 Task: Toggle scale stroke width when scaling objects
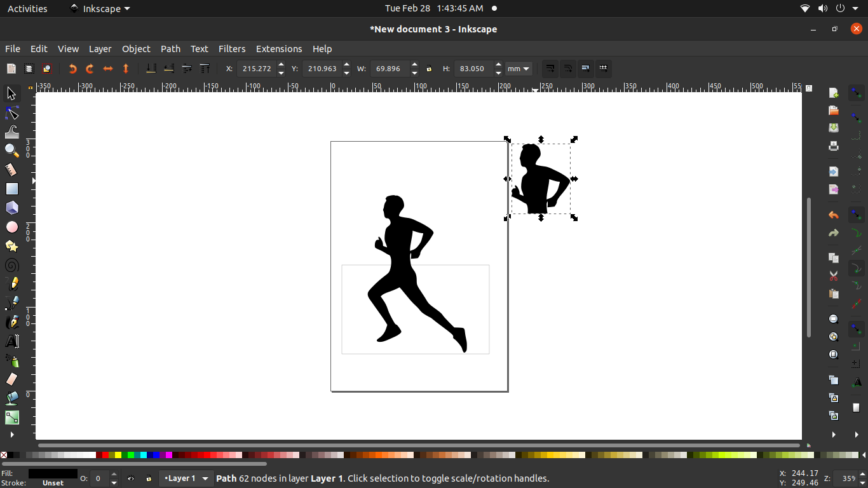[550, 69]
